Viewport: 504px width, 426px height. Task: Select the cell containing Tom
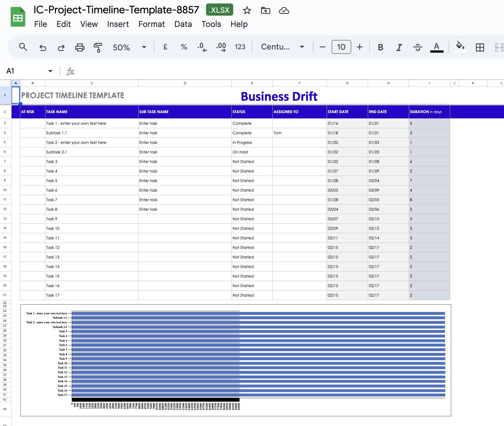[299, 133]
